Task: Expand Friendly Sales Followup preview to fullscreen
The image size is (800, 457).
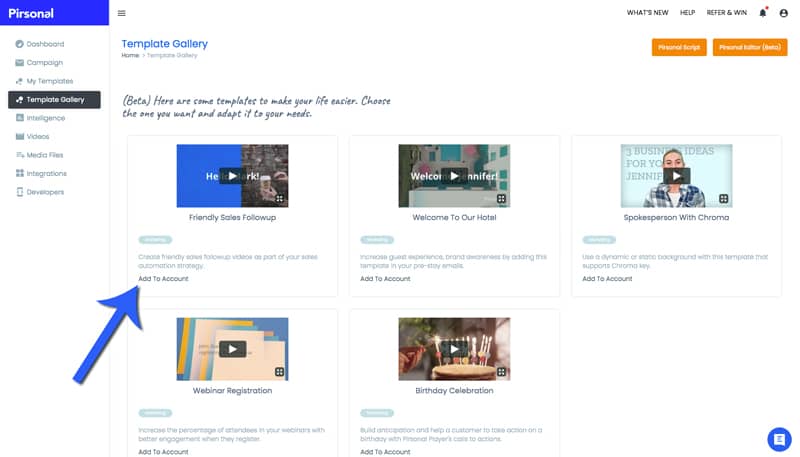Action: pyautogui.click(x=280, y=199)
